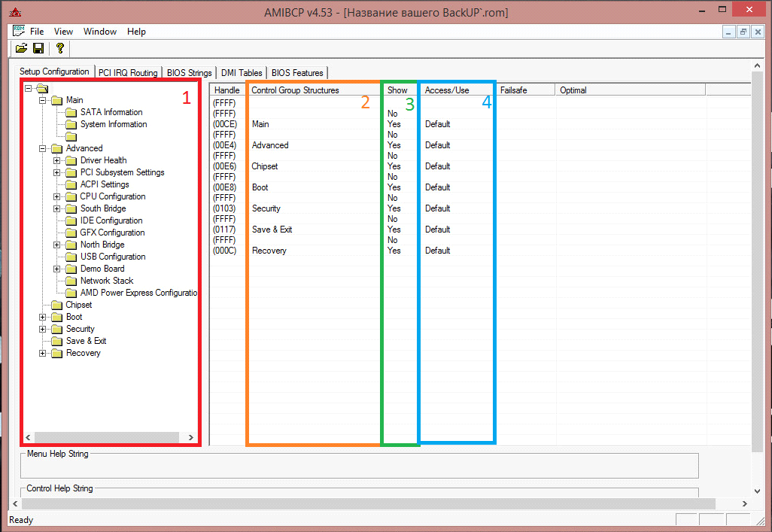The width and height of the screenshot is (772, 532).
Task: Open the DMI Tables tab
Action: [242, 72]
